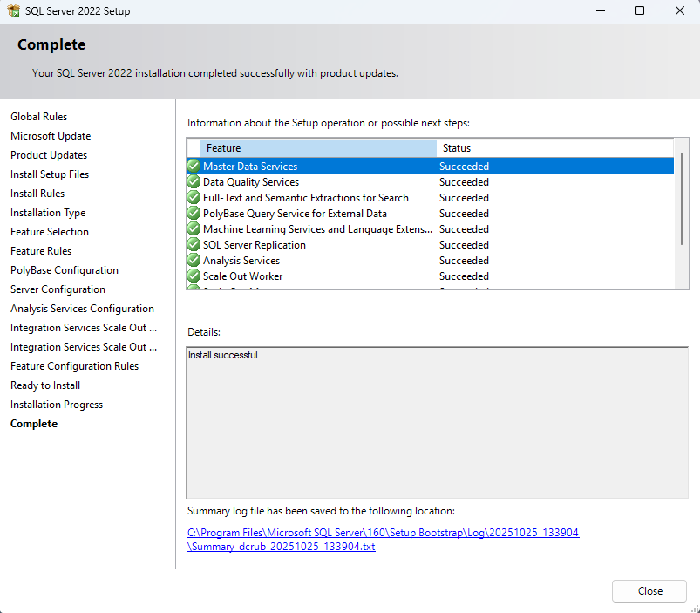Image resolution: width=700 pixels, height=613 pixels.
Task: Select the Analysis Services feature row
Action: point(430,261)
